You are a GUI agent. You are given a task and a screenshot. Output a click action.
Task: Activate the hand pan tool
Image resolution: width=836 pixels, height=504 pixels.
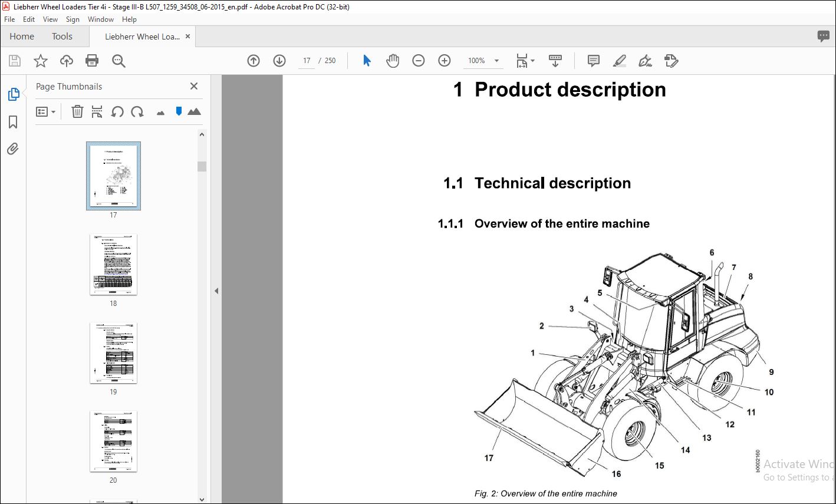(x=393, y=61)
